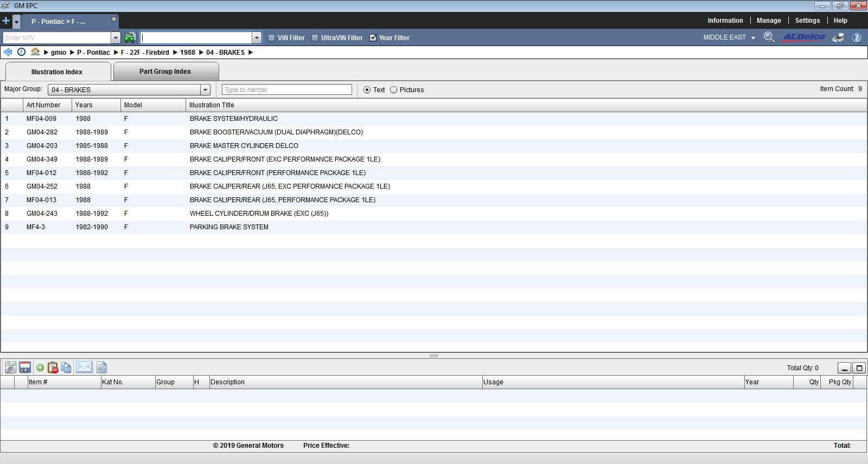The image size is (868, 464).
Task: Open the Manage menu
Action: [769, 21]
